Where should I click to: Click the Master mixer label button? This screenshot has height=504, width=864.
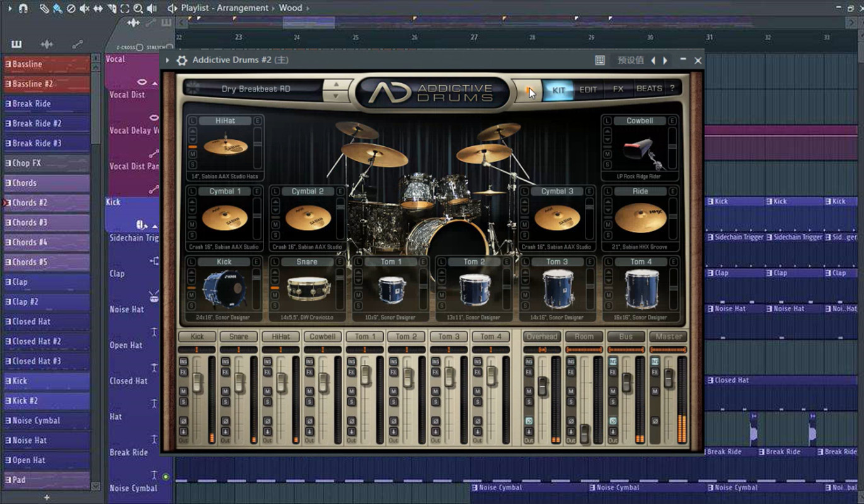668,336
